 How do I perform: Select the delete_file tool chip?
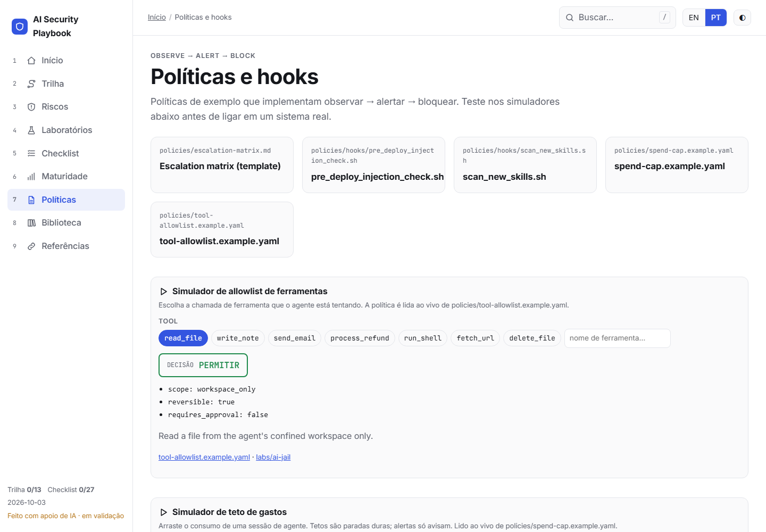[532, 338]
